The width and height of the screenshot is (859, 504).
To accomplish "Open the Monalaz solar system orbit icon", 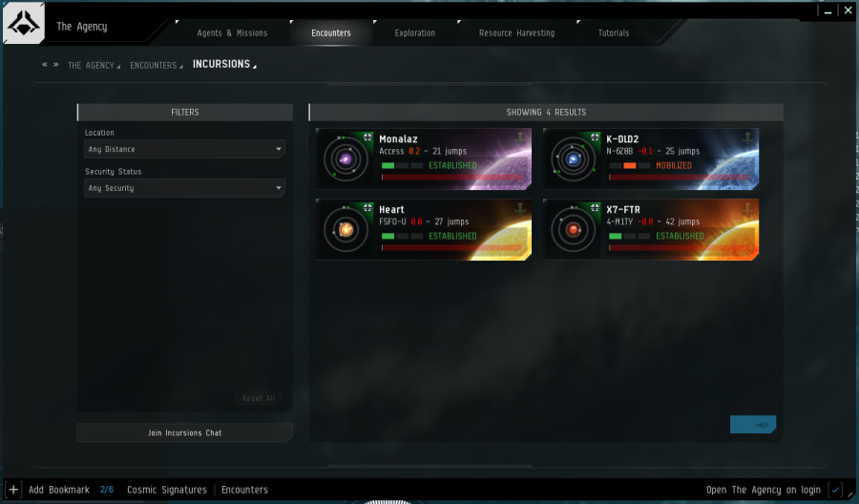I will tap(346, 158).
